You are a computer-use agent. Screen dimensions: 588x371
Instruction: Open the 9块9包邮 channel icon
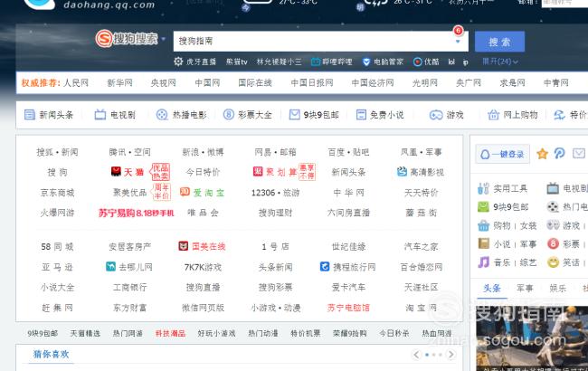[294, 114]
